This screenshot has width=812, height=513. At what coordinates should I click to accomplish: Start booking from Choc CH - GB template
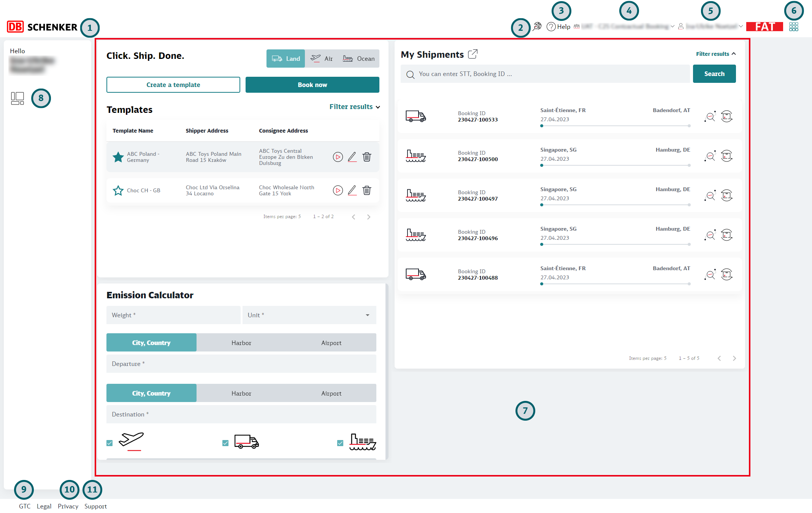point(338,190)
